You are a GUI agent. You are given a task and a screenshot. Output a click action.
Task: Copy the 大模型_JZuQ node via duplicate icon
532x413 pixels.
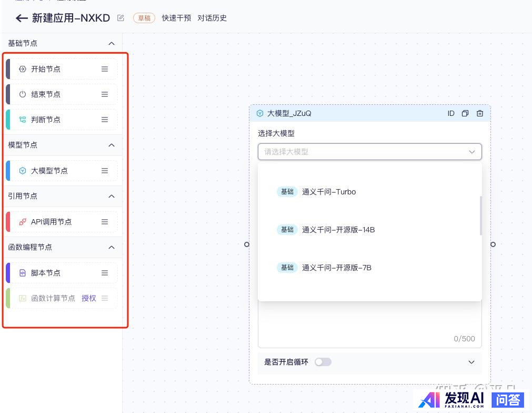pyautogui.click(x=465, y=113)
